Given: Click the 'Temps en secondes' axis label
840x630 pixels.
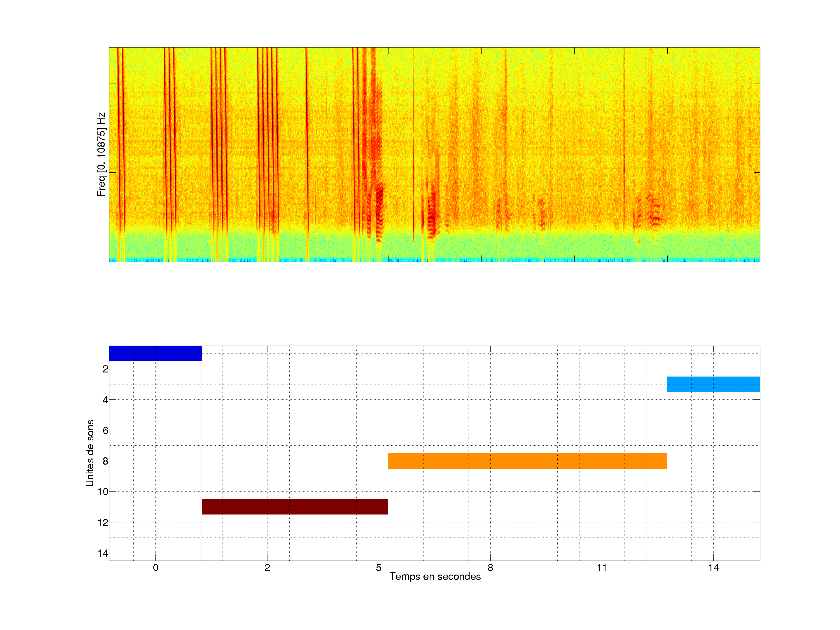Looking at the screenshot, I should tap(435, 576).
